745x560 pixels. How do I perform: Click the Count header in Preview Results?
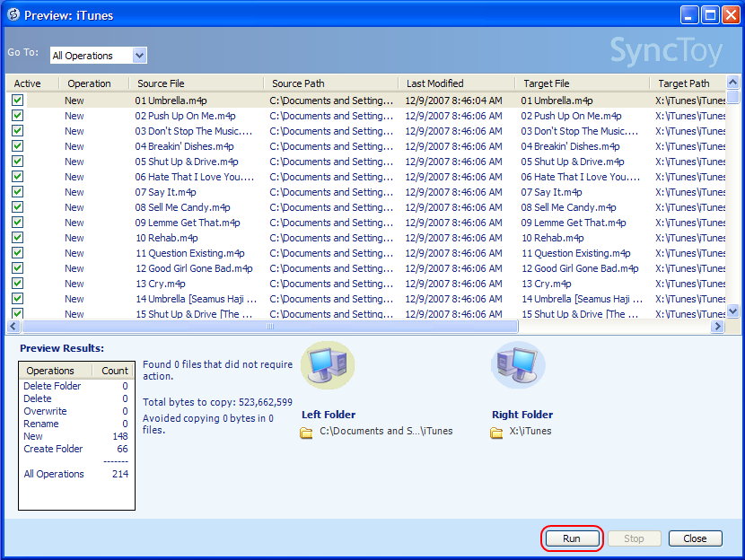(x=113, y=371)
